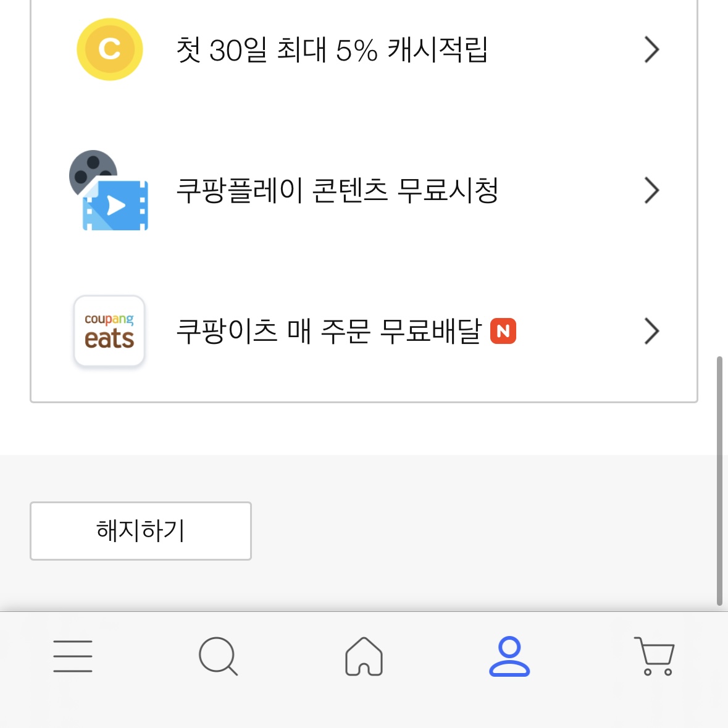Select the profile tab in bottom navigation
This screenshot has width=728, height=728.
(509, 656)
